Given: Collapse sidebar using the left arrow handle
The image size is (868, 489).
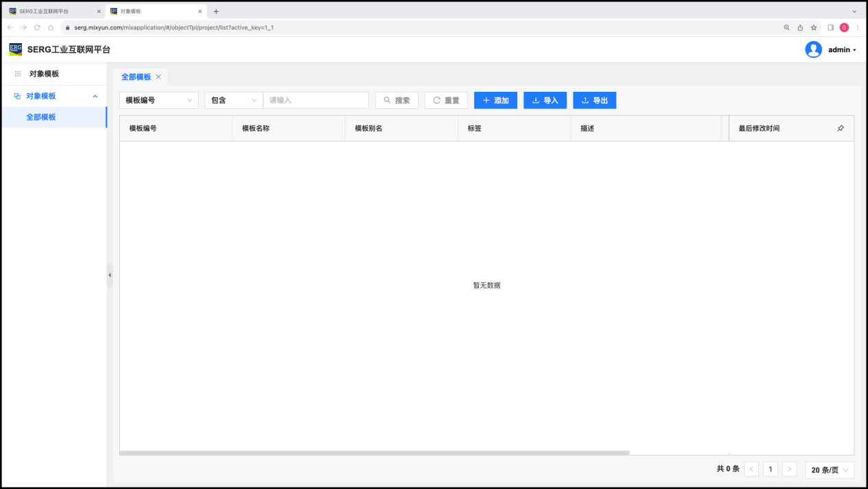Looking at the screenshot, I should tap(110, 275).
